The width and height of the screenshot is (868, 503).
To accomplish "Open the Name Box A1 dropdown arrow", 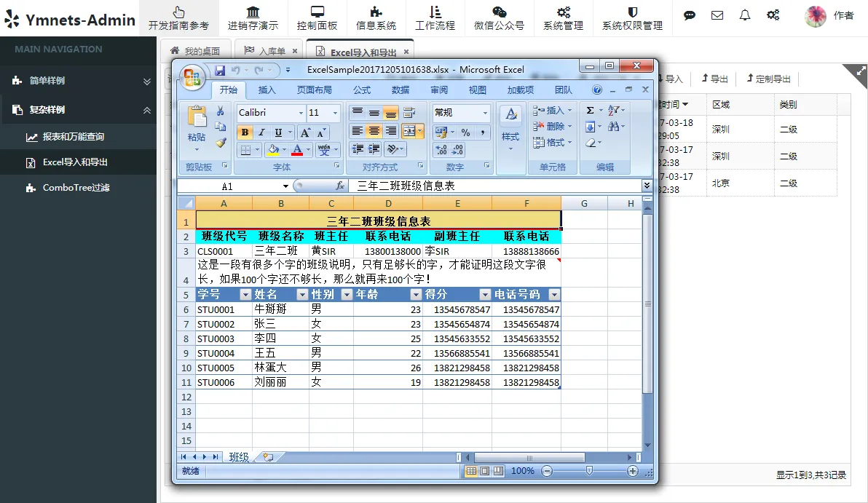I will 285,186.
